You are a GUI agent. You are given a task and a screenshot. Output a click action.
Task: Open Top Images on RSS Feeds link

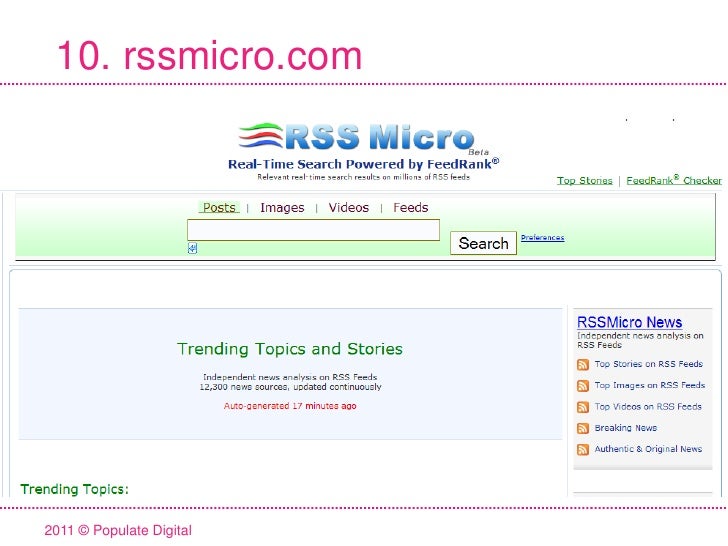(650, 385)
